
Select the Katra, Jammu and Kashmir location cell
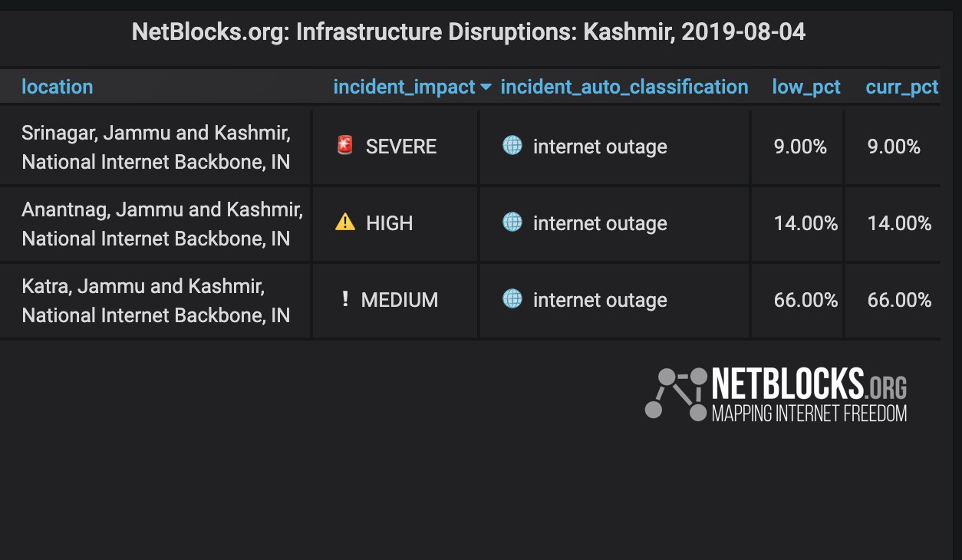click(156, 301)
